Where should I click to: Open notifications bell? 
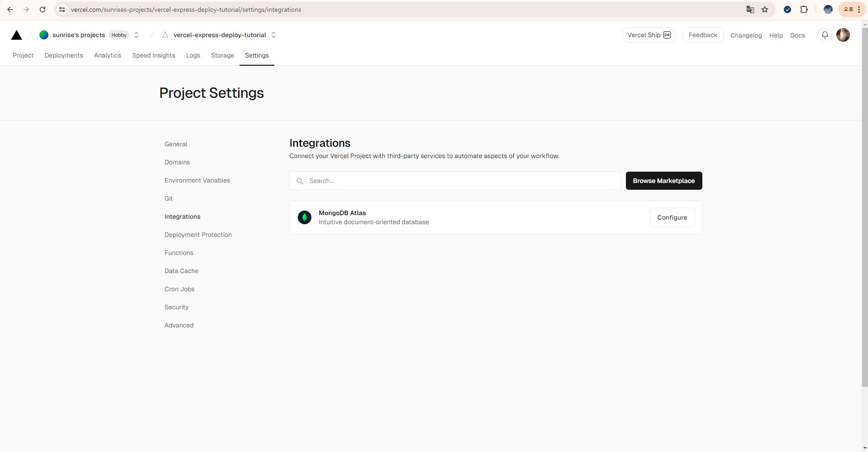pyautogui.click(x=825, y=35)
